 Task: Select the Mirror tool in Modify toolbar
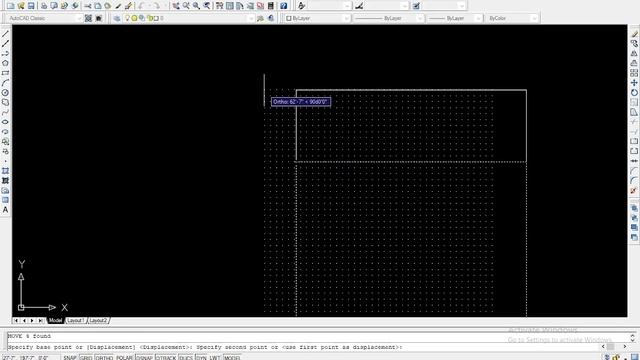pos(634,53)
